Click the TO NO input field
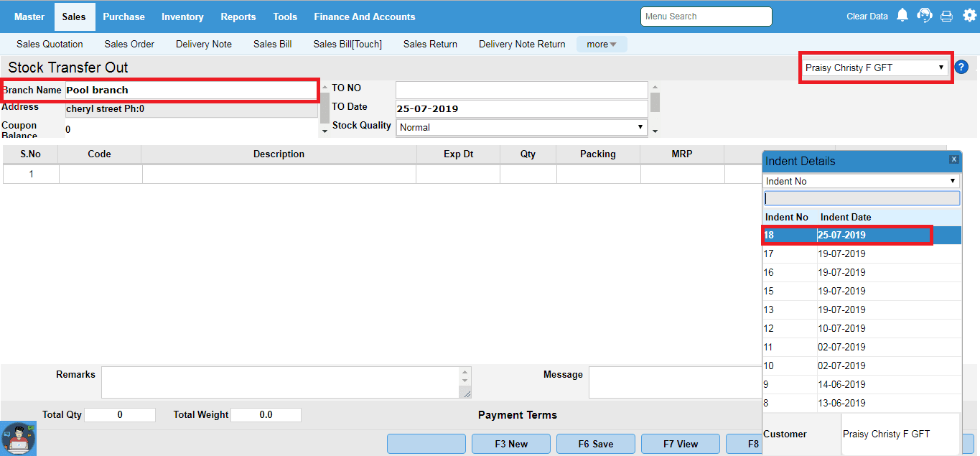The width and height of the screenshot is (980, 456). click(x=522, y=90)
